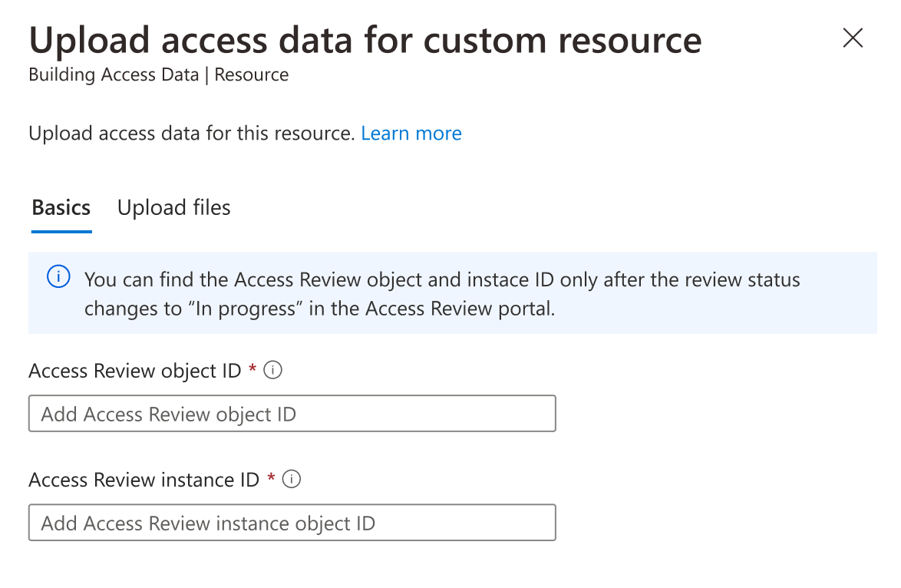Click inside the Access Review object ID field
The height and width of the screenshot is (588, 901).
coord(292,413)
